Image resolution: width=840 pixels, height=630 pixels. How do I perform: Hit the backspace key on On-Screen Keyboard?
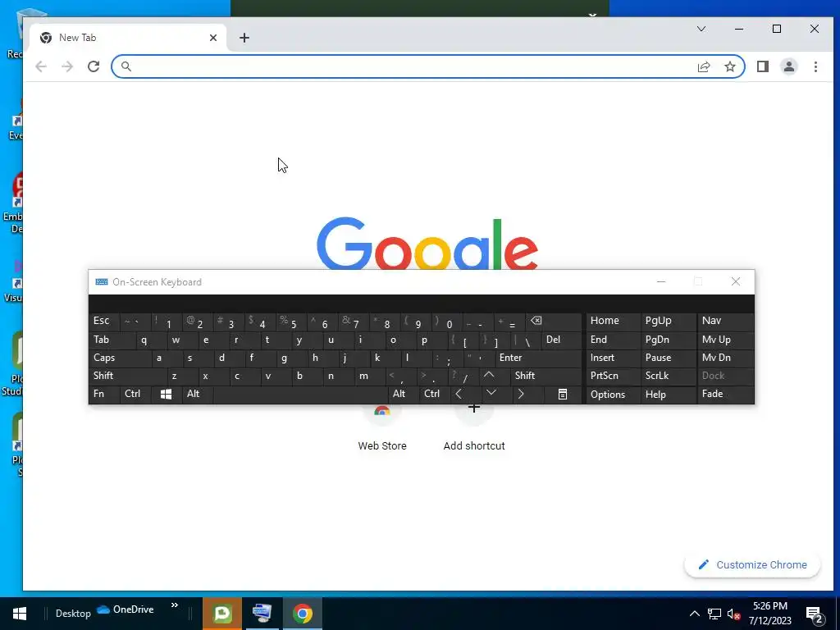(554, 322)
